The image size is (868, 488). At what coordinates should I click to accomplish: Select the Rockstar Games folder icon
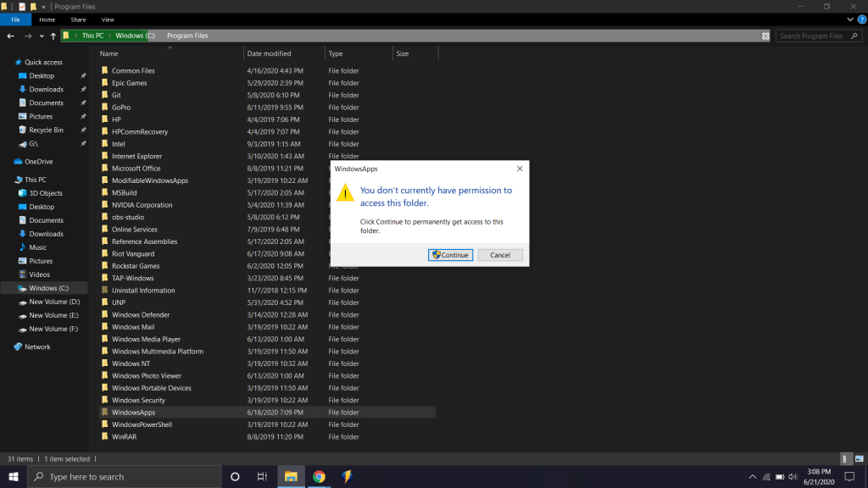click(104, 265)
